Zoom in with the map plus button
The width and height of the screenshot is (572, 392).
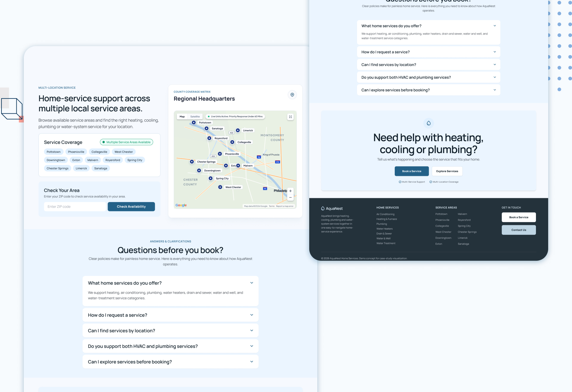coord(290,191)
